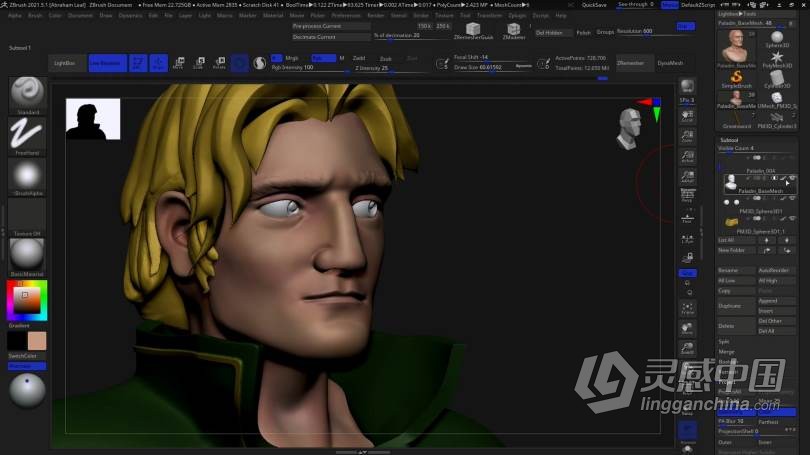Screen dimensions: 810x455
Task: Activate the Rotate gizmo mode
Action: pyautogui.click(x=219, y=63)
